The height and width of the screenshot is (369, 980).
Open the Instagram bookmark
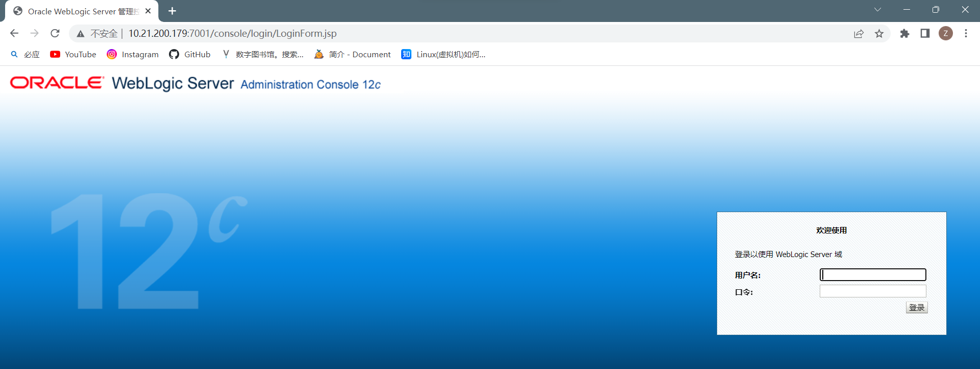click(133, 54)
